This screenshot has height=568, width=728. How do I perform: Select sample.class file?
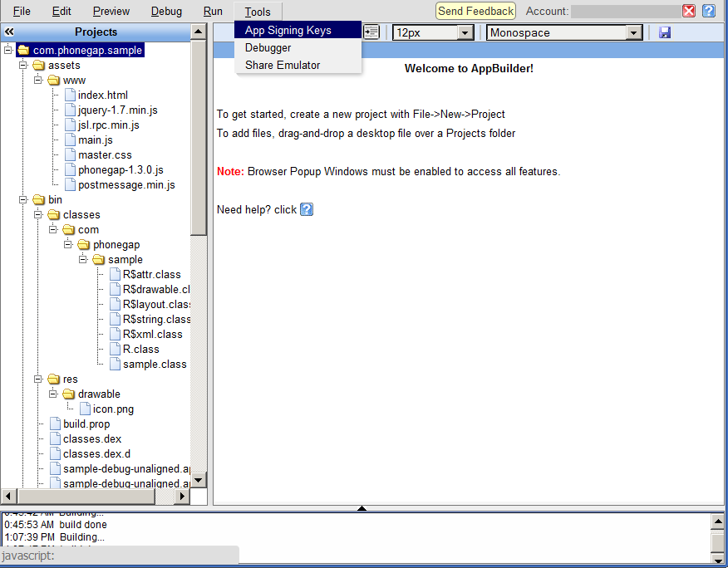[155, 365]
